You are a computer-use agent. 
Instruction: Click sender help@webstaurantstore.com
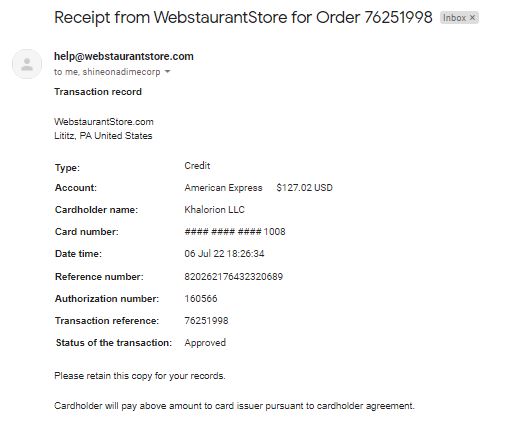coord(124,56)
